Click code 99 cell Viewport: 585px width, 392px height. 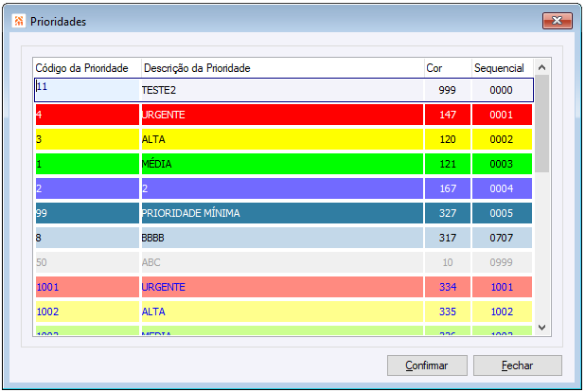click(87, 213)
